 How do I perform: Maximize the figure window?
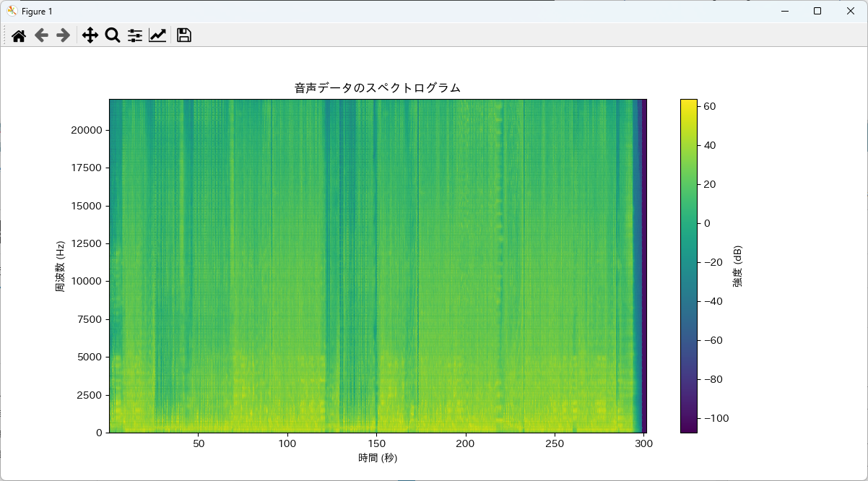pos(817,11)
